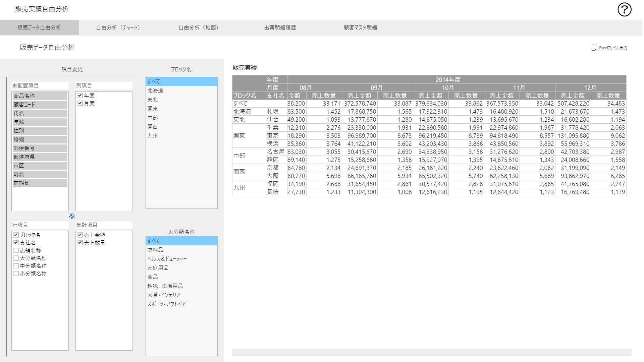
Task: Enable the 店舗名称 row item checkbox
Action: click(16, 250)
